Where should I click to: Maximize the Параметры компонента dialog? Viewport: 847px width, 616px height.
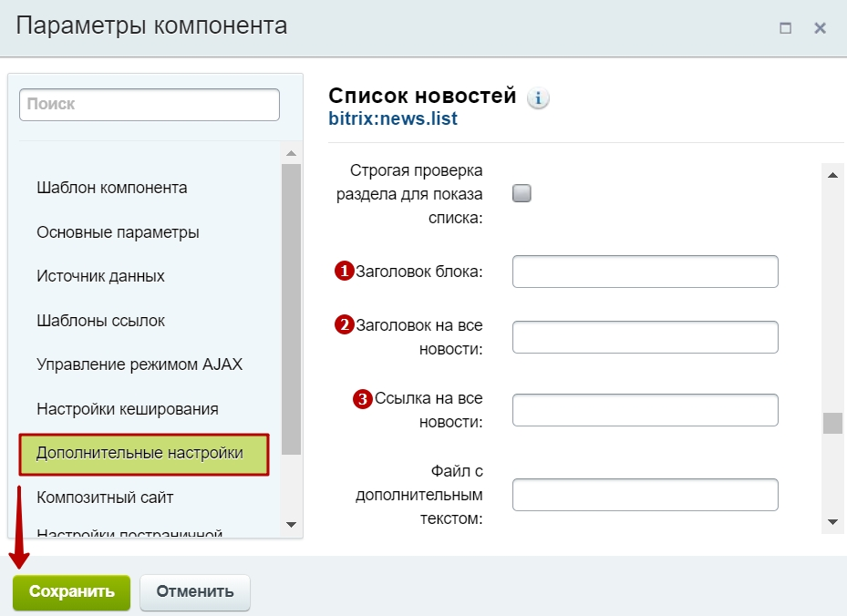786,28
